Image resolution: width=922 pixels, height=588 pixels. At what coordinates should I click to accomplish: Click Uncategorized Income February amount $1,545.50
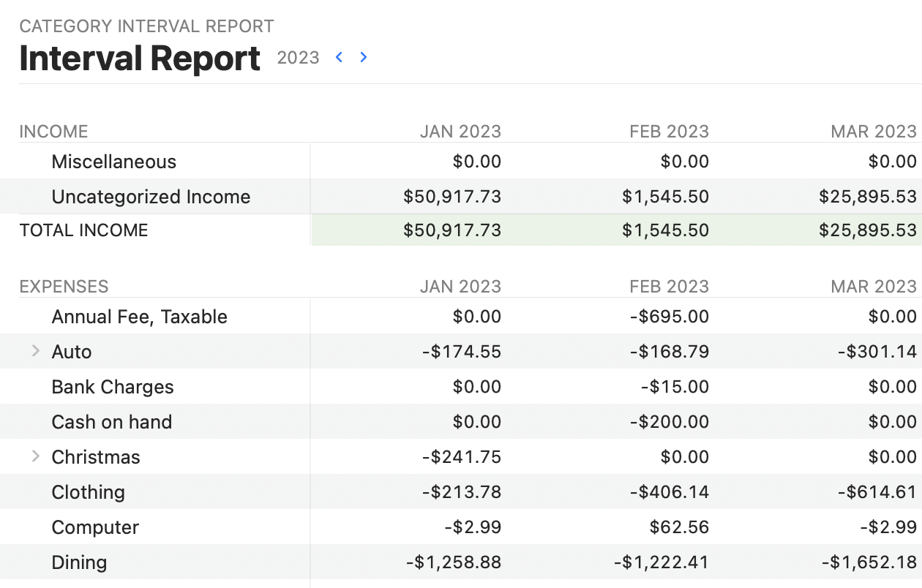click(x=665, y=197)
